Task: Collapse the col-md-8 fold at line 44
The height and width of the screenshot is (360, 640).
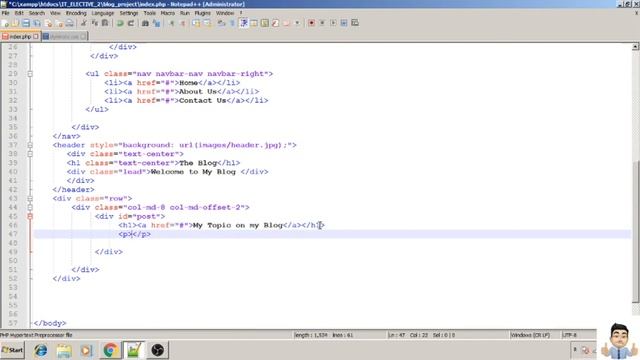Action: click(x=30, y=207)
